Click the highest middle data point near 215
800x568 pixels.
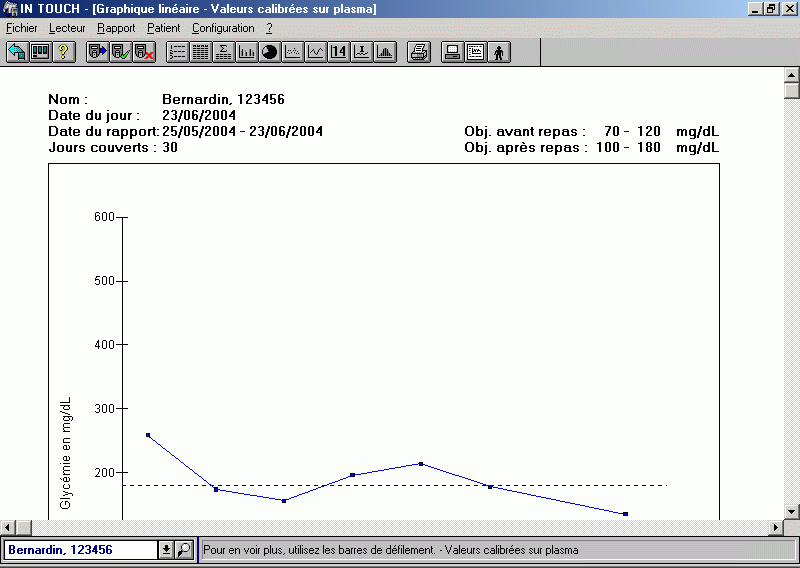click(421, 464)
